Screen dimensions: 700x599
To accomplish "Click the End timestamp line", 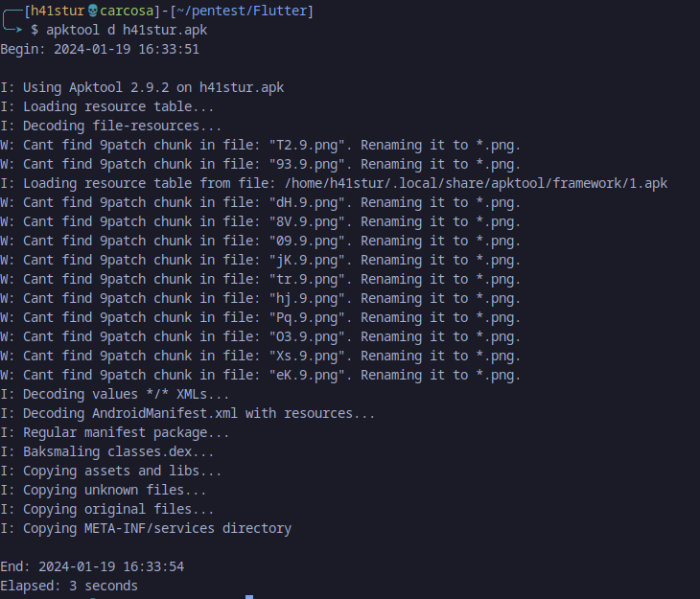I will [92, 566].
